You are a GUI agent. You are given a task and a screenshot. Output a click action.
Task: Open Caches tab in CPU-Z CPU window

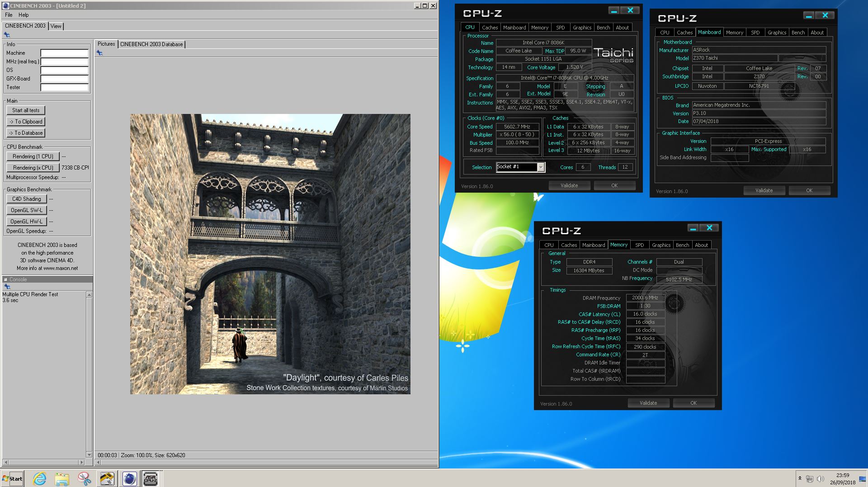coord(490,28)
